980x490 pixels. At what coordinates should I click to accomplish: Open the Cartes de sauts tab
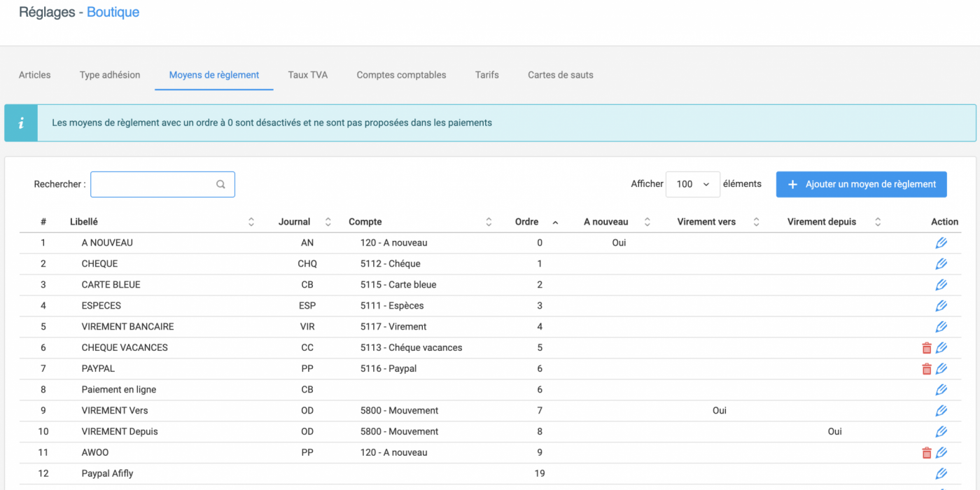point(561,75)
